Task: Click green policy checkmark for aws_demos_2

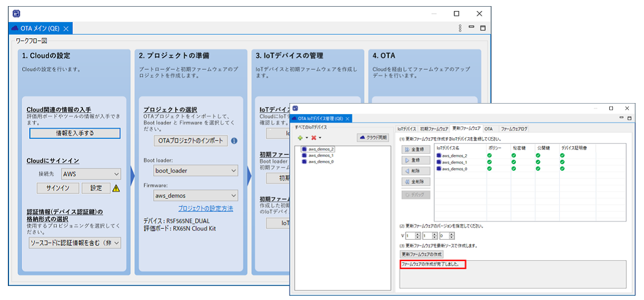Action: click(x=489, y=155)
